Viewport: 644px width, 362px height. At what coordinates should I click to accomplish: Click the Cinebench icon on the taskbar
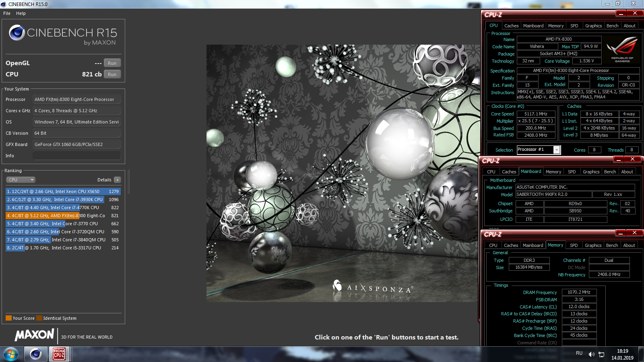point(35,354)
